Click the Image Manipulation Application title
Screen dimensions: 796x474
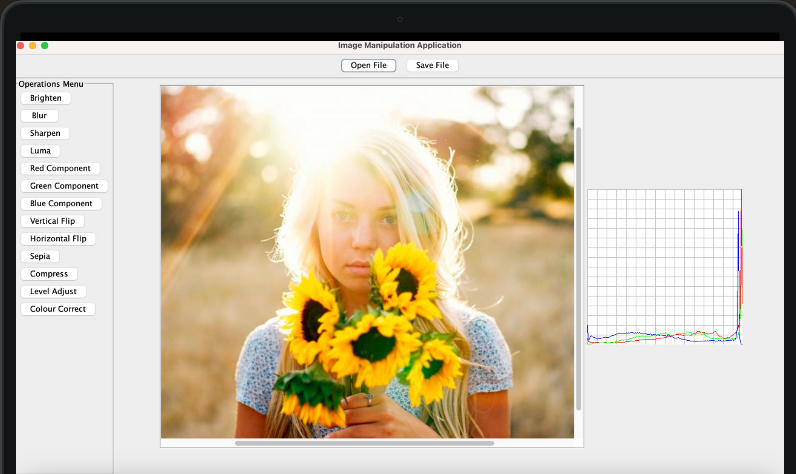pos(400,45)
